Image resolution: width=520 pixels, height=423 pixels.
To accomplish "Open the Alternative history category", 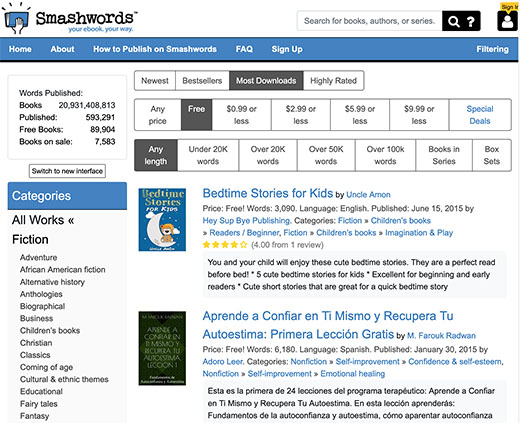I will pos(52,282).
